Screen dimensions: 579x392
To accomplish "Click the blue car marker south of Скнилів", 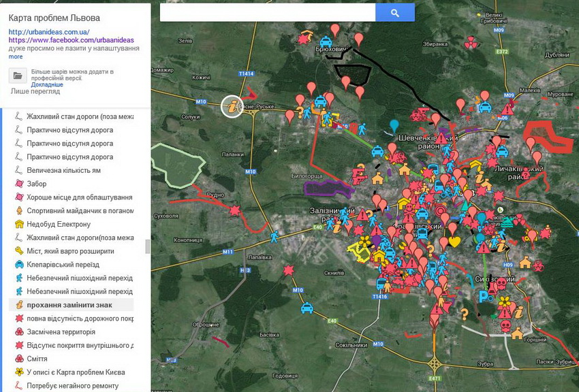I will coord(307,308).
